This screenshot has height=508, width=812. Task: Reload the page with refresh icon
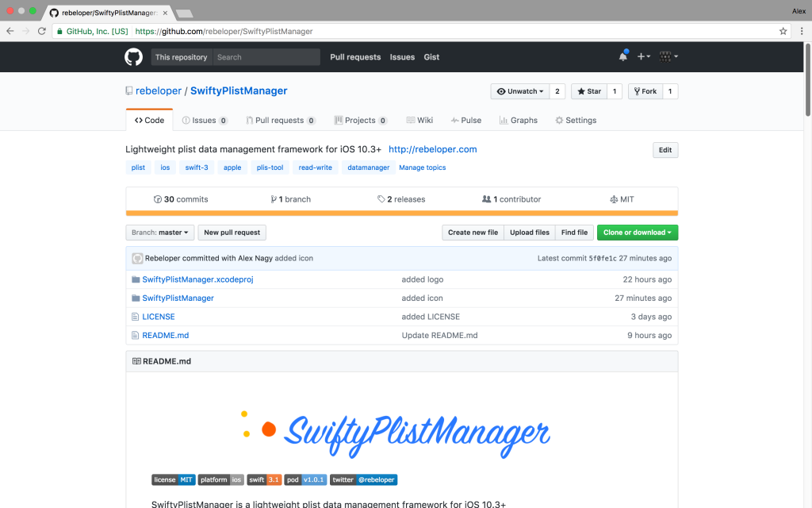coord(42,31)
